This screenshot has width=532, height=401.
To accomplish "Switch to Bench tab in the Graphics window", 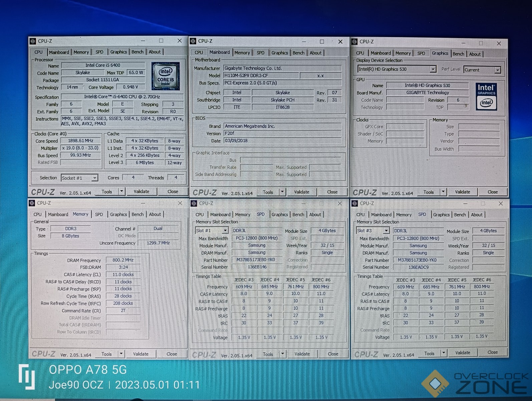I will click(458, 54).
